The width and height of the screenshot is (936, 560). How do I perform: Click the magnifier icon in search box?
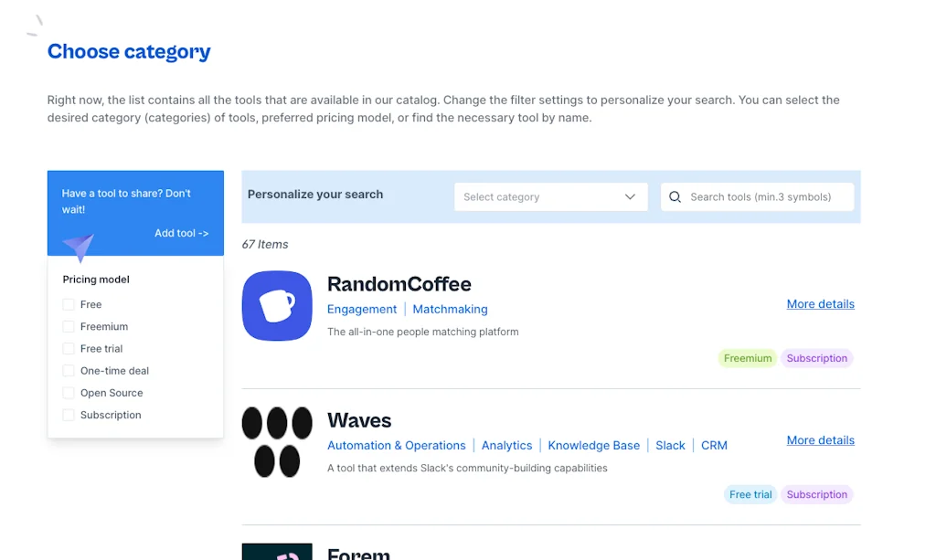(675, 196)
